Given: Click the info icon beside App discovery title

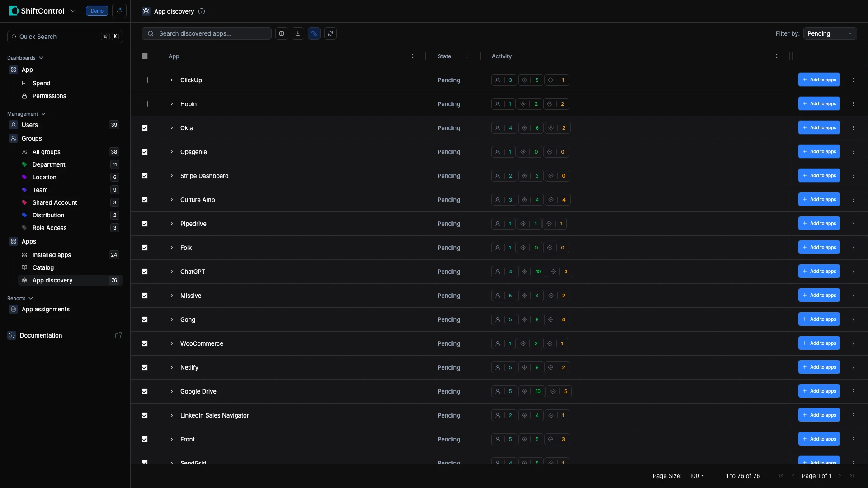Looking at the screenshot, I should click(202, 11).
